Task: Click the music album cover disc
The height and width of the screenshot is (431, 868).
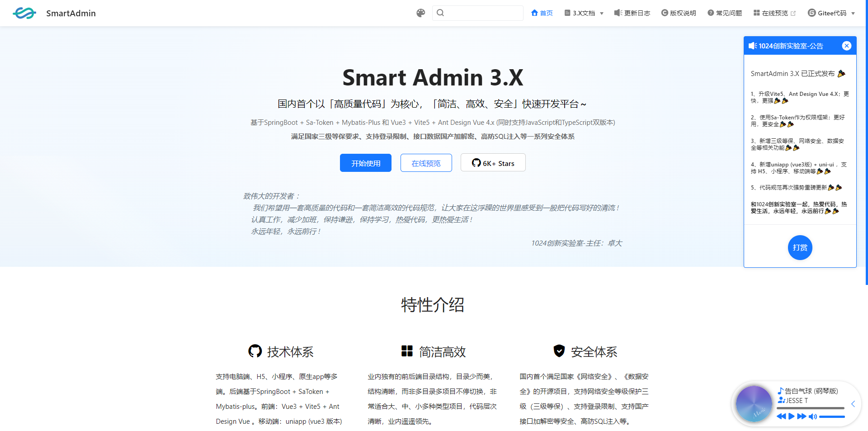Action: pos(754,404)
